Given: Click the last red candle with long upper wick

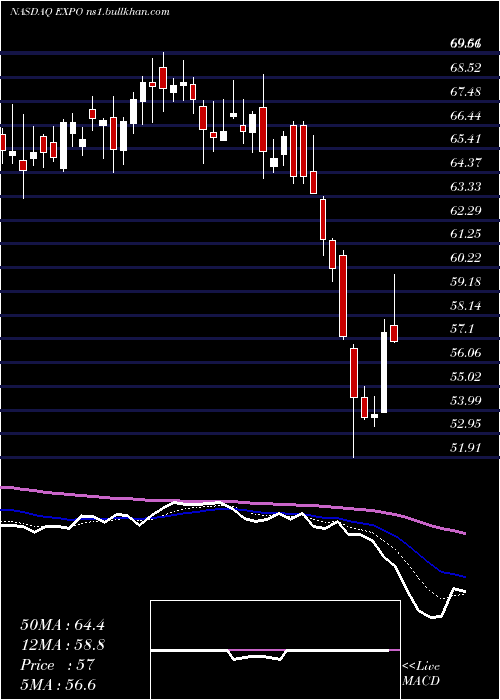Looking at the screenshot, I should [394, 333].
